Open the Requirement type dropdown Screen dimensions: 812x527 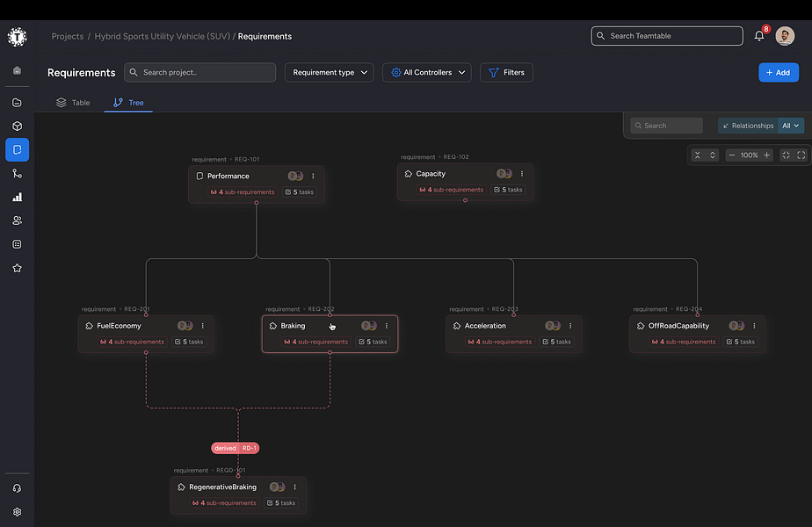(329, 72)
